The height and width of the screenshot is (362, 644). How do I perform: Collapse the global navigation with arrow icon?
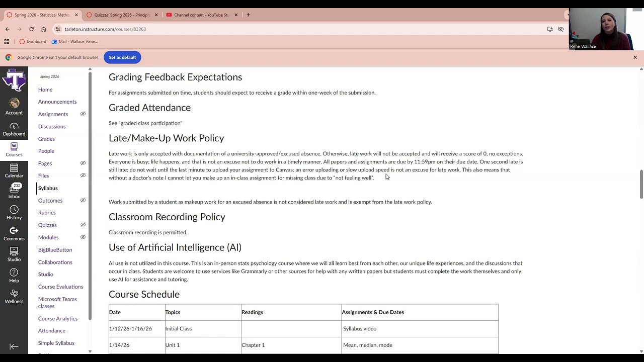[x=14, y=346]
